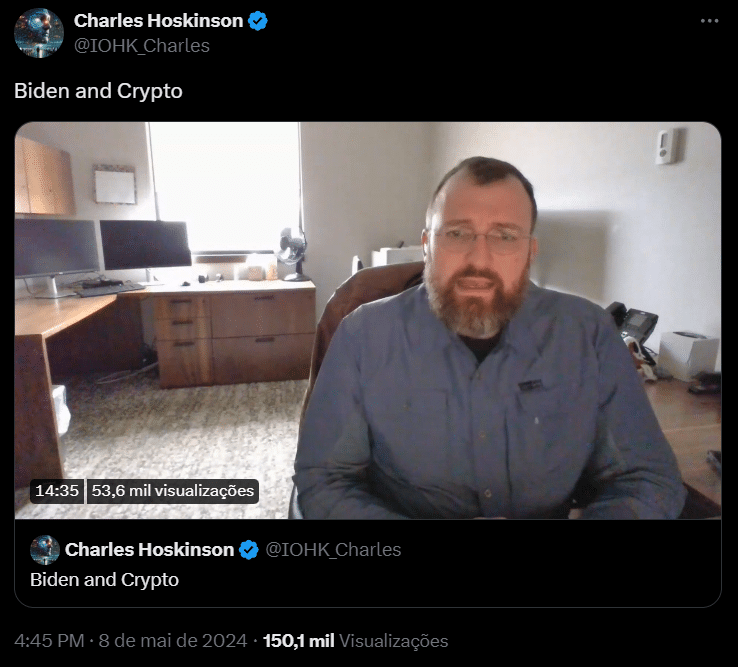The height and width of the screenshot is (667, 738).
Task: Click the 53,6 mil visualizações video label
Action: click(173, 491)
